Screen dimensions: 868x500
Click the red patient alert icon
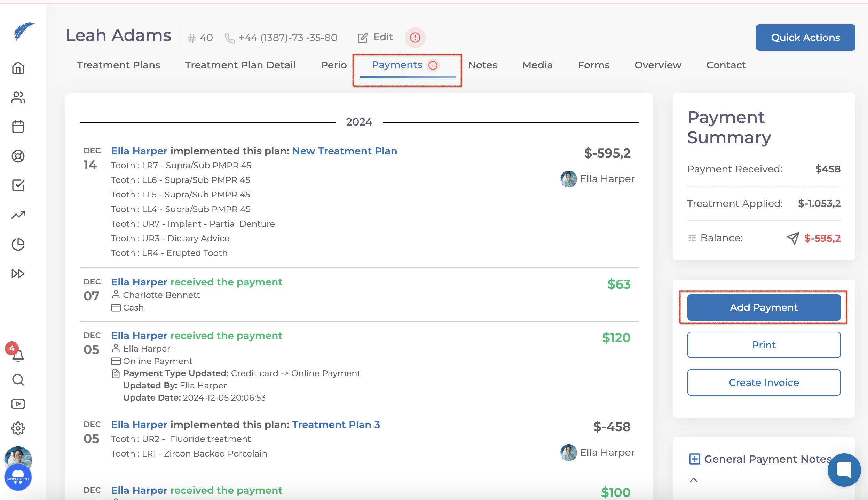click(x=415, y=38)
